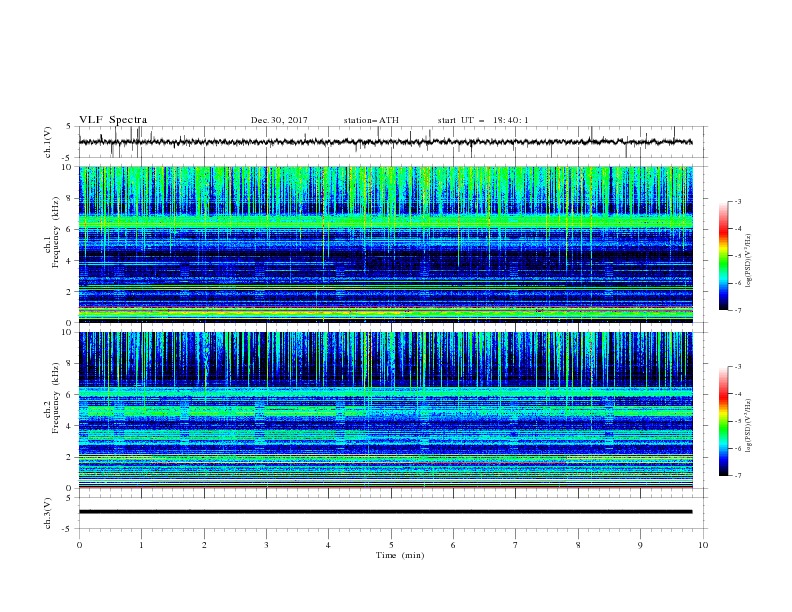Click the "4" kHz tick on ch.2 frequency axis
Screen dimensions: 792x612
[69, 426]
